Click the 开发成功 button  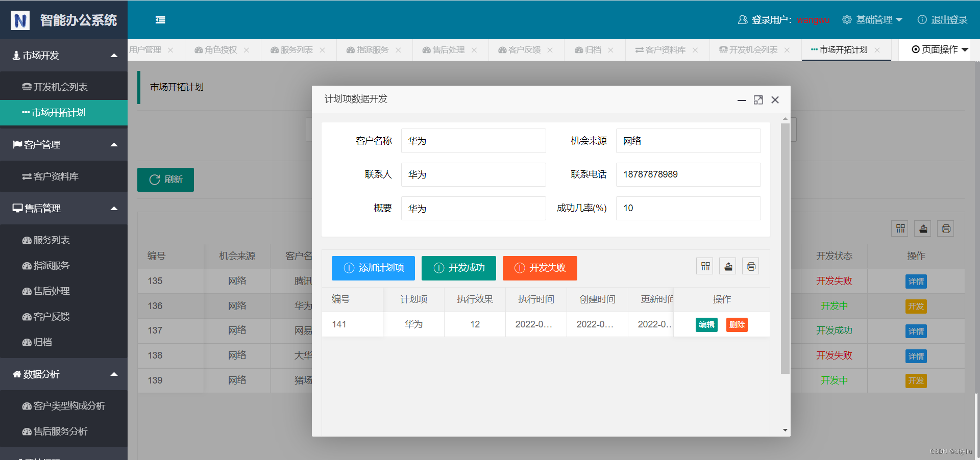459,268
